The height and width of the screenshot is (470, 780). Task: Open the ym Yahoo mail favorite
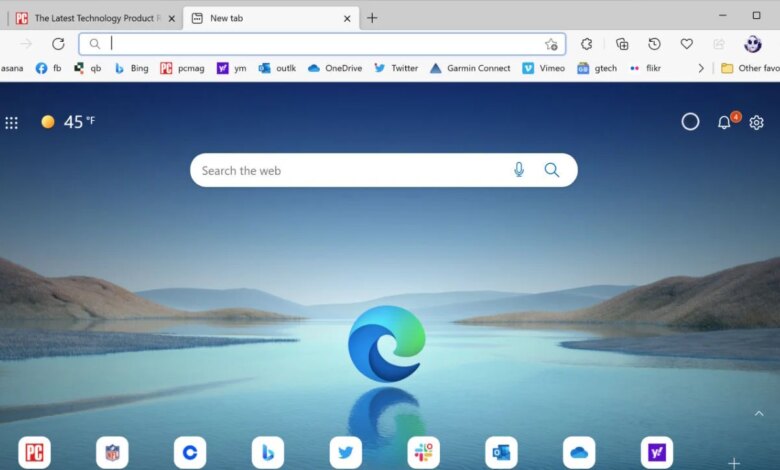(231, 69)
